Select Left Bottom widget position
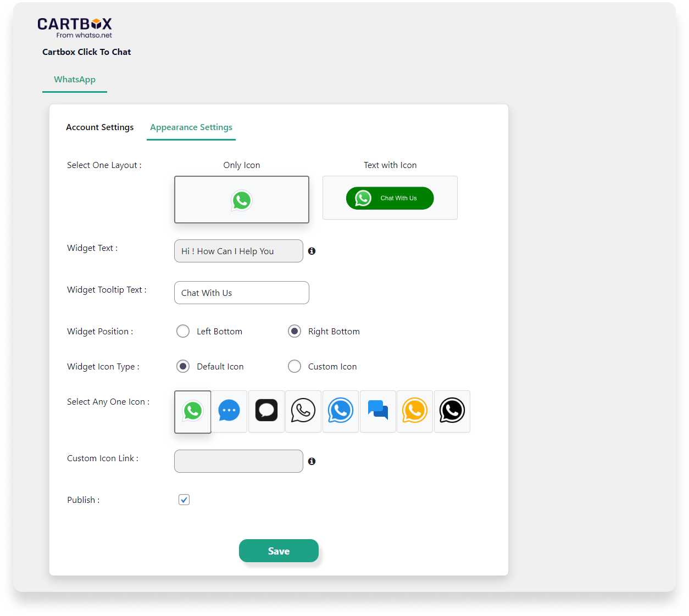 [x=183, y=331]
